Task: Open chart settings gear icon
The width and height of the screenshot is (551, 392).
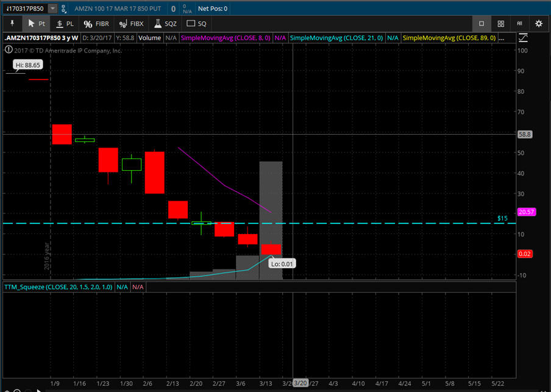Action: pos(538,23)
